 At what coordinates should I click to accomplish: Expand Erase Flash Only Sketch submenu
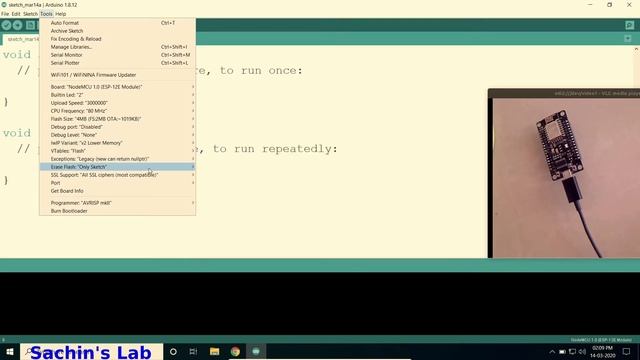118,167
